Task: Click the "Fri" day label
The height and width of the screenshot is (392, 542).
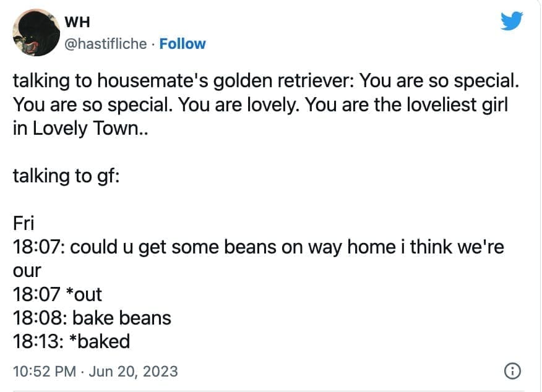Action: point(24,223)
